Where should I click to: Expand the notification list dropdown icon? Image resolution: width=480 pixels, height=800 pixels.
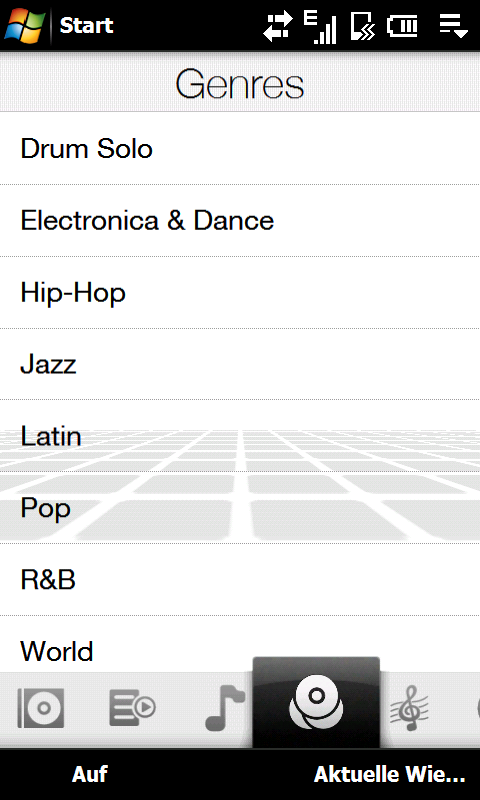[454, 26]
